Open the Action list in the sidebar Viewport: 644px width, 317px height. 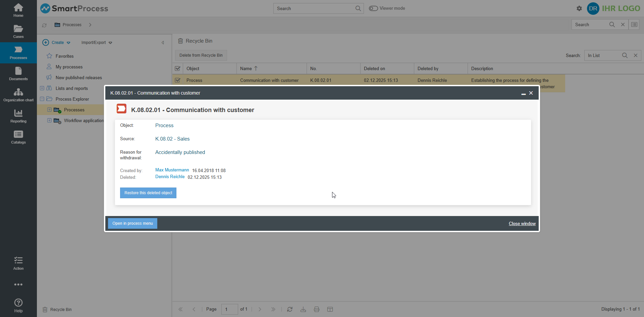point(18,263)
